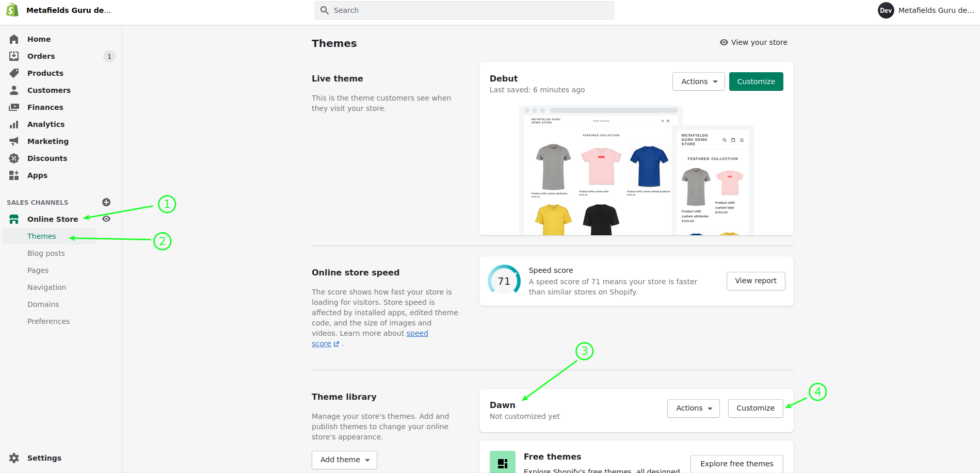Image resolution: width=980 pixels, height=473 pixels.
Task: Click the Free themes heading
Action: [552, 457]
